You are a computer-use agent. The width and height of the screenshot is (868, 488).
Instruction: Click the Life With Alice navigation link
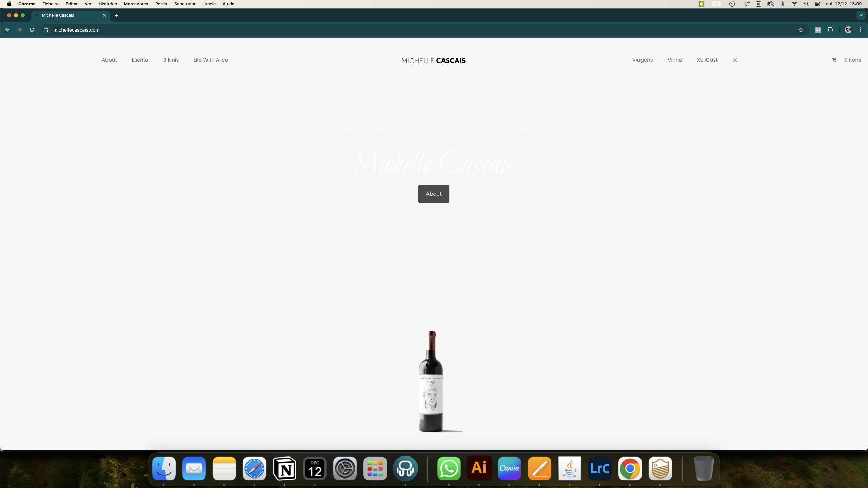pos(210,60)
